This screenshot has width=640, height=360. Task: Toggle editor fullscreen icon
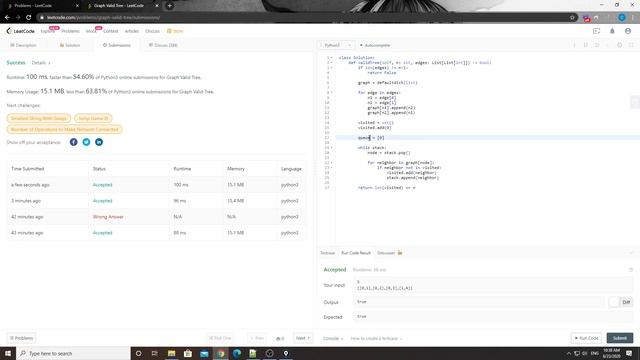[631, 45]
